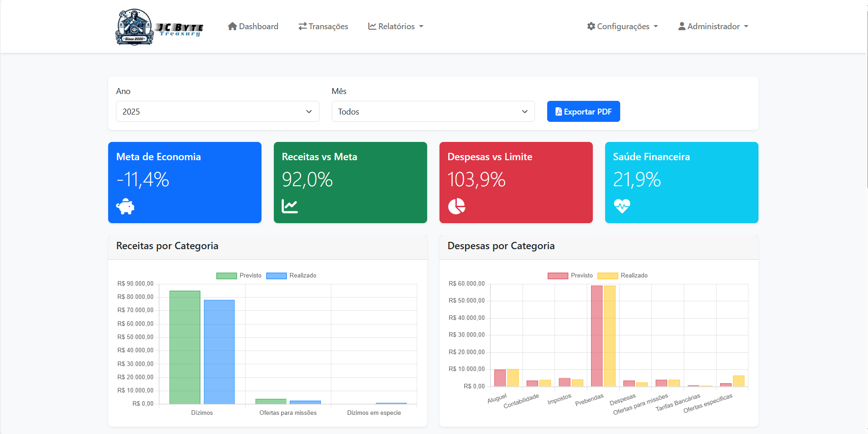Click the yellow Realizado swatch in Despesas legend
Viewport: 868px width, 434px height.
(x=607, y=276)
